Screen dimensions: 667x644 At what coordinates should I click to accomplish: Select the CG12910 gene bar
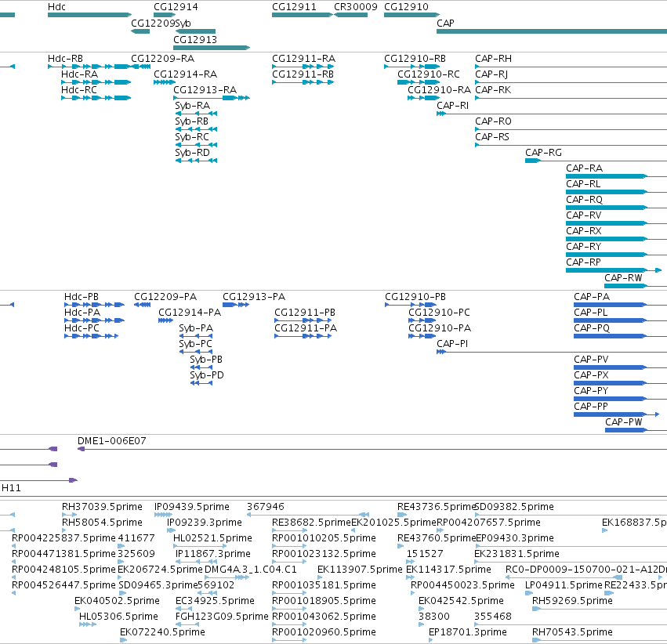pos(411,15)
